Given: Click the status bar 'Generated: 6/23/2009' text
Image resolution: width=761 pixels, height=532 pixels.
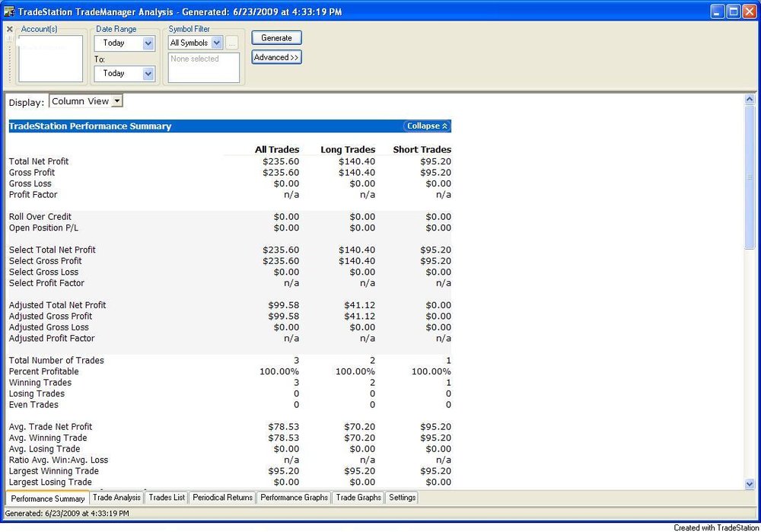Looking at the screenshot, I should [67, 514].
